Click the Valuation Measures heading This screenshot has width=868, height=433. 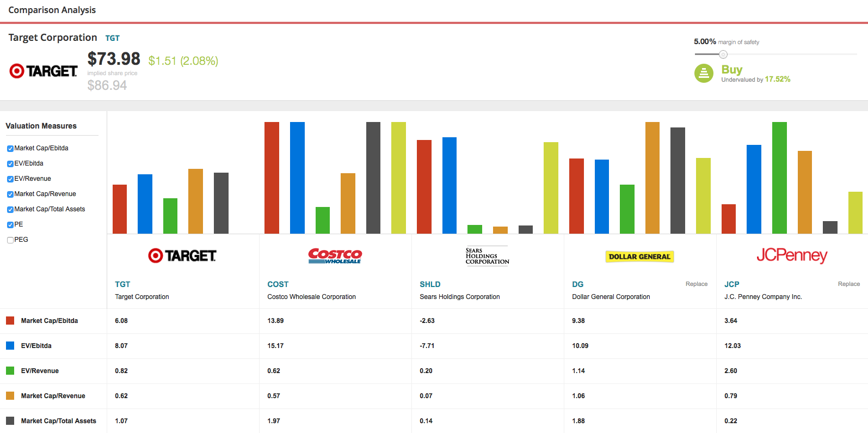(x=41, y=126)
